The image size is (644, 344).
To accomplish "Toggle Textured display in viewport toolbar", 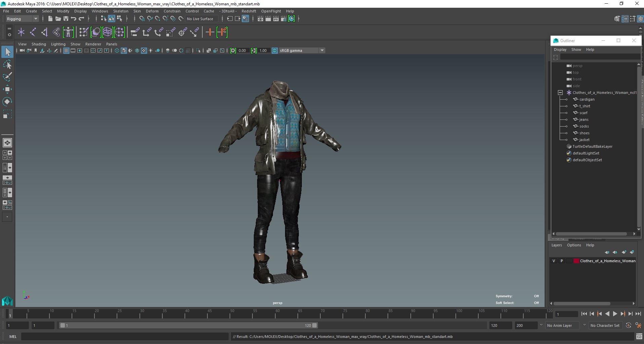I will tap(144, 50).
